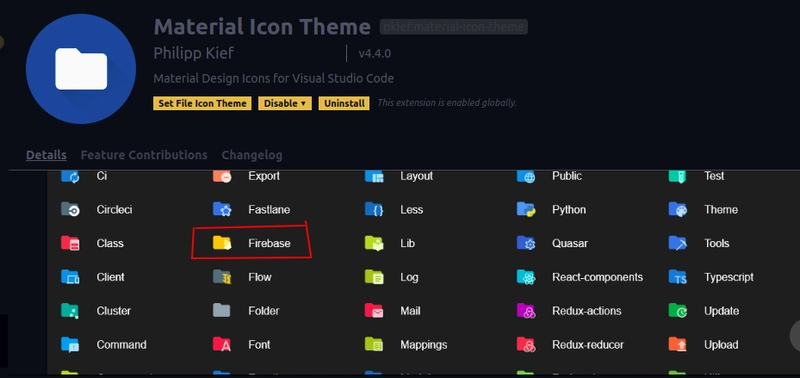The height and width of the screenshot is (378, 800).
Task: Click the Firebase folder icon
Action: pos(222,243)
